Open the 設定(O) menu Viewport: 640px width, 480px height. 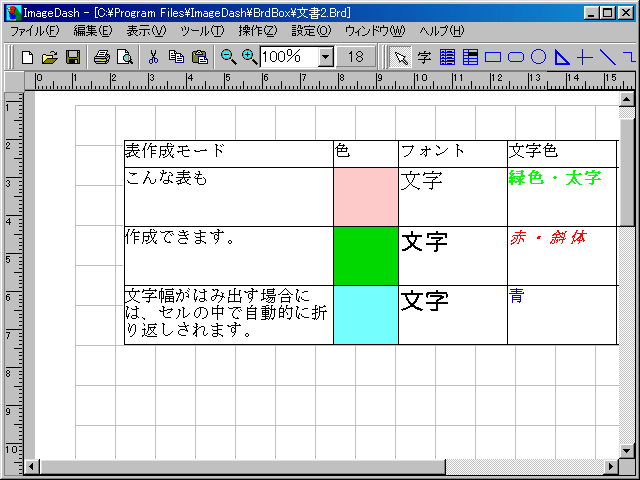(311, 31)
